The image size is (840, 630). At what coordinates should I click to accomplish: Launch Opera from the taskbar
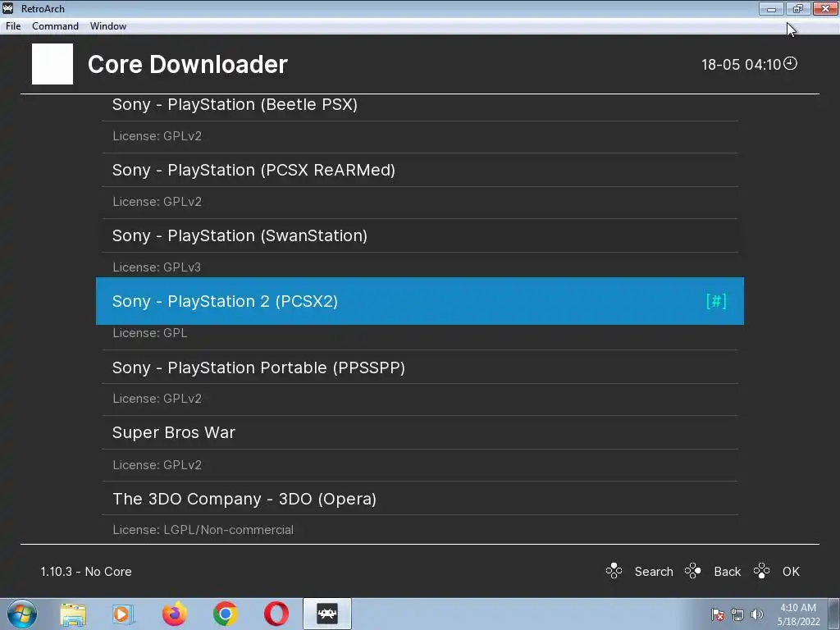276,614
